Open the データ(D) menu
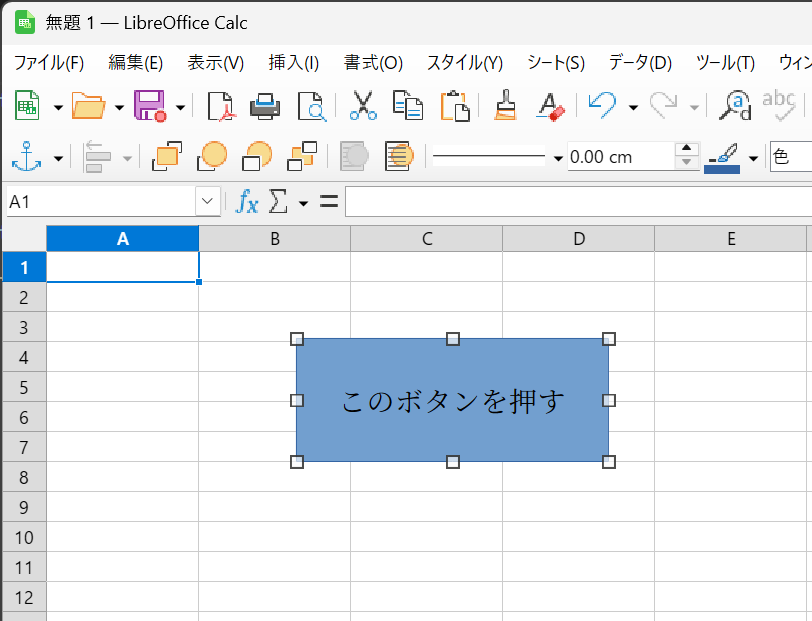The height and width of the screenshot is (621, 812). tap(640, 63)
